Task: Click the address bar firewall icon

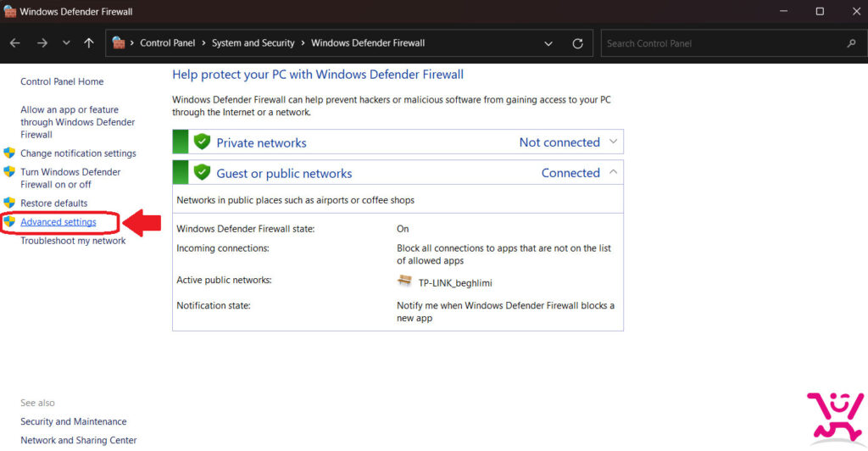Action: (x=119, y=42)
